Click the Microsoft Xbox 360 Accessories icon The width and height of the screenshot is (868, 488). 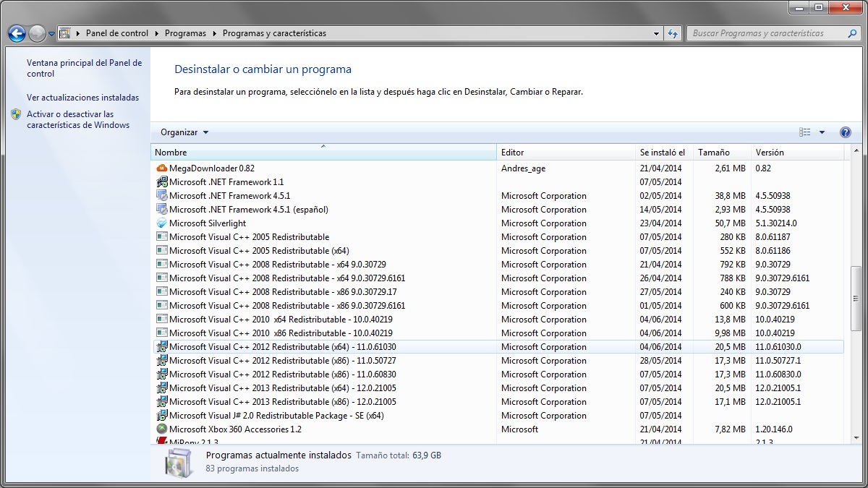point(162,429)
